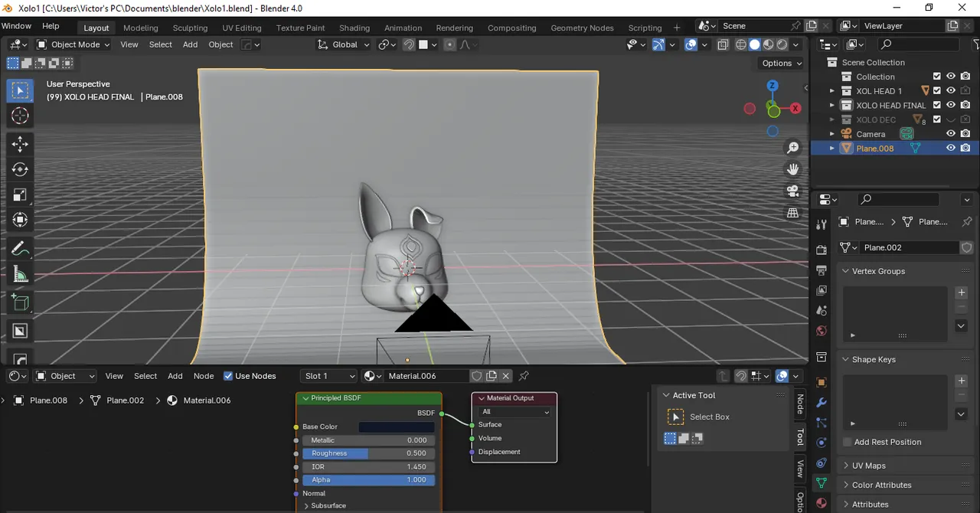Uncheck the Use Nodes checkbox
980x513 pixels.
point(228,376)
